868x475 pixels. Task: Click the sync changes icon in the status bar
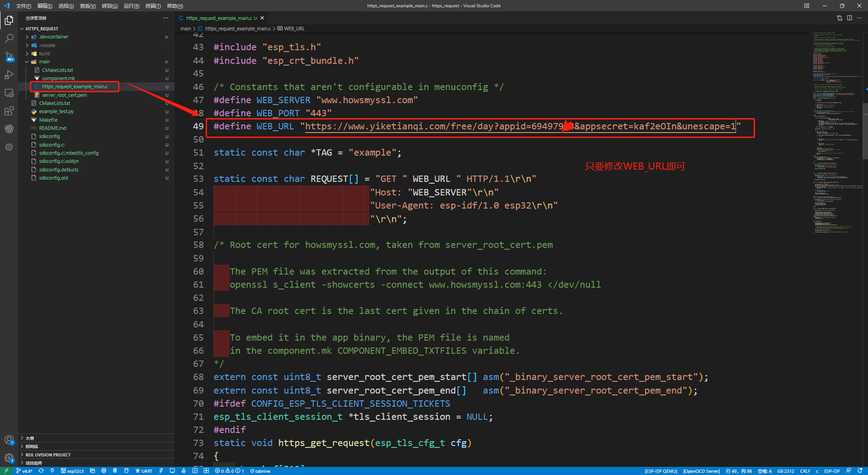(x=41, y=471)
